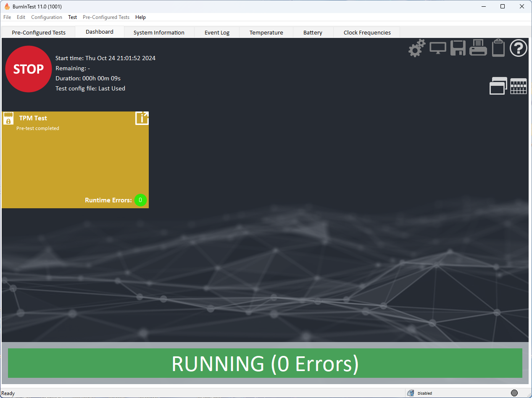The image size is (532, 398).
Task: Click the 'Runtime Errors:' label
Action: pos(108,200)
